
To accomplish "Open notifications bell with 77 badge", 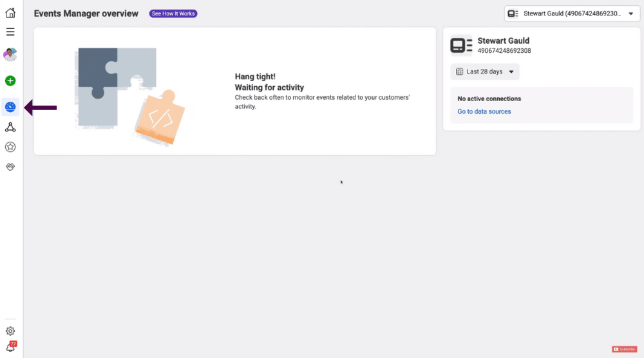I will [x=11, y=347].
